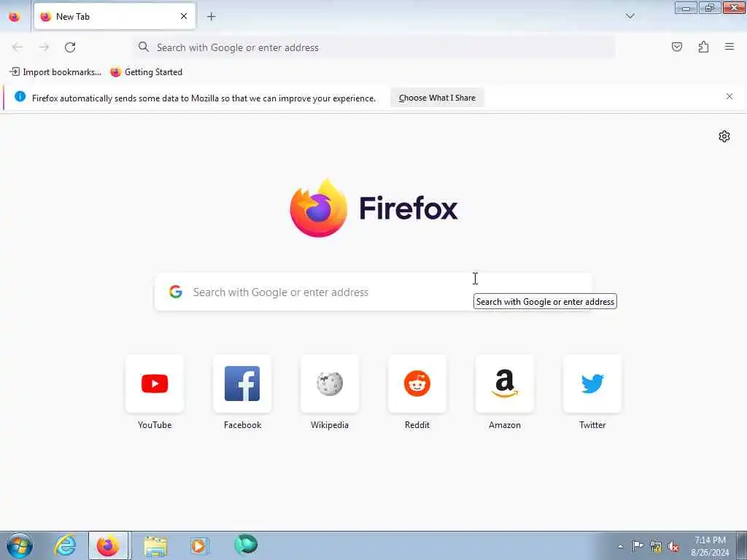
Task: Go forward one page arrow
Action: click(44, 47)
